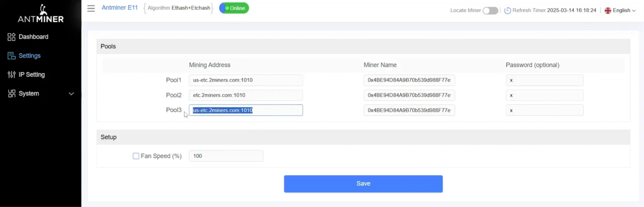
Task: Click the Pool3 miner name field
Action: tap(409, 110)
